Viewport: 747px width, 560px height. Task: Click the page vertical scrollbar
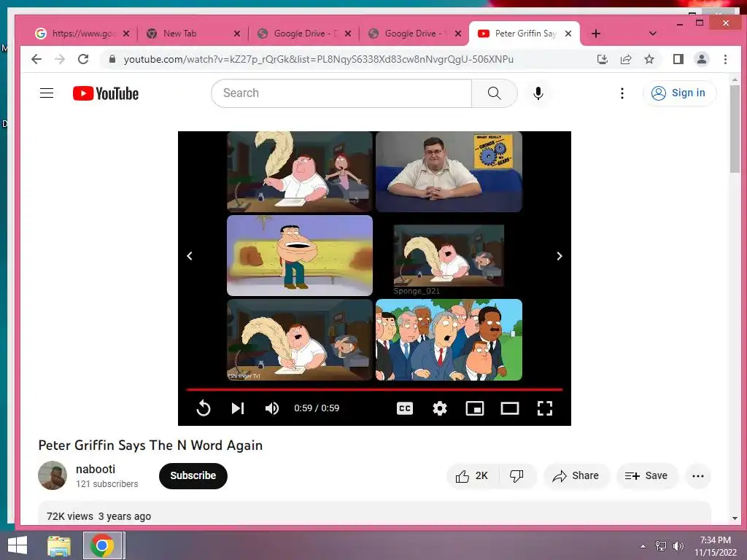tap(735, 130)
